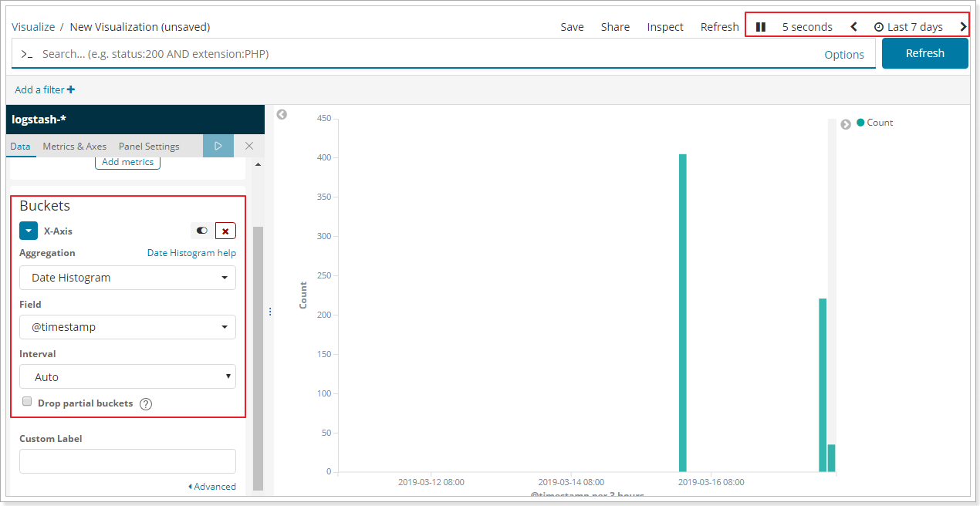Image resolution: width=980 pixels, height=506 pixels.
Task: Toggle the legend with the right arrow icon
Action: click(x=846, y=124)
